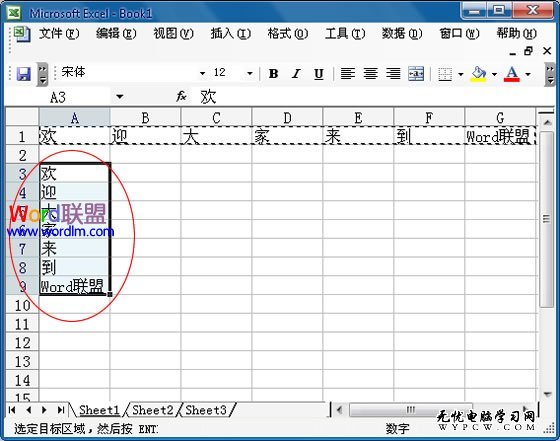Open the 窗口(W) menu
Viewport: 560px width, 441px height.
(459, 34)
